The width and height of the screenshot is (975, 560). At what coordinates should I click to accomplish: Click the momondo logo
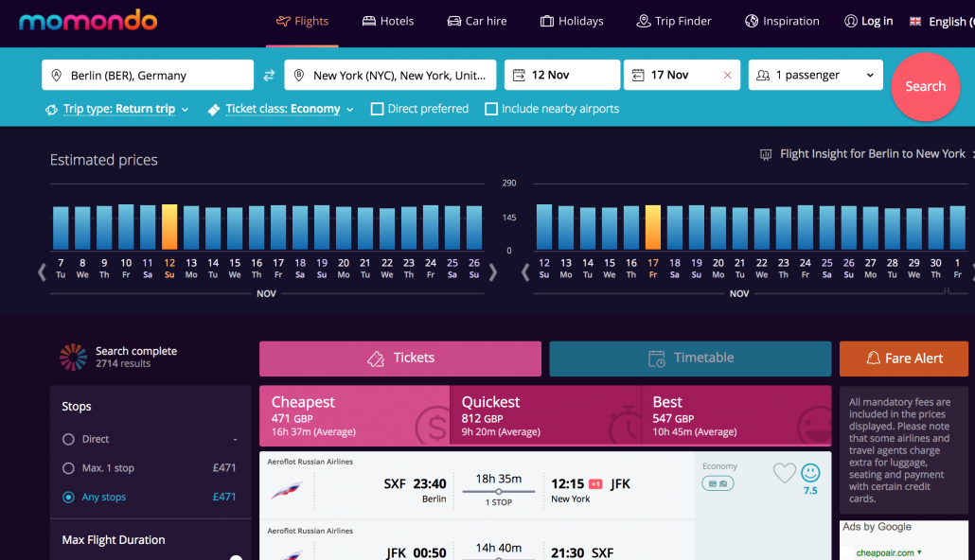coord(88,20)
